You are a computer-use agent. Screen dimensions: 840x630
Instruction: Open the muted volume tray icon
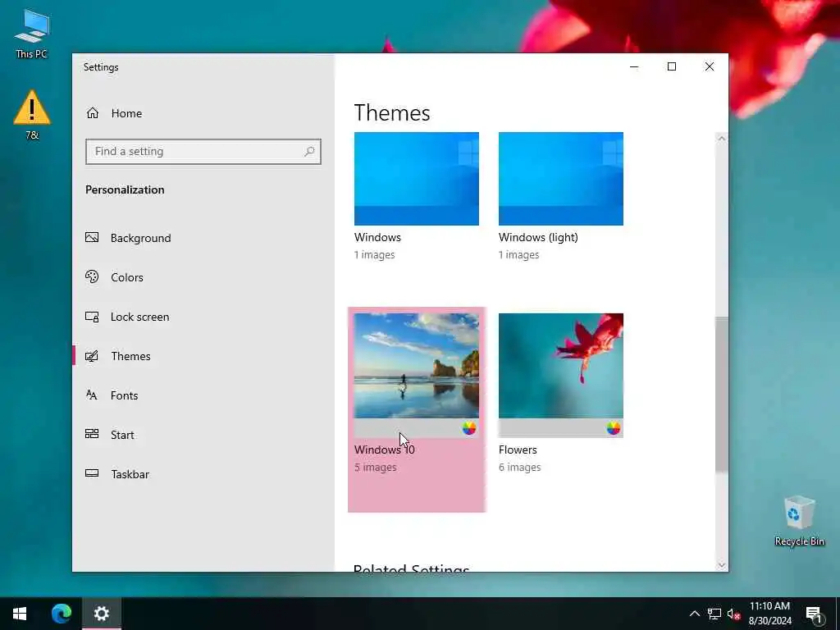(734, 614)
